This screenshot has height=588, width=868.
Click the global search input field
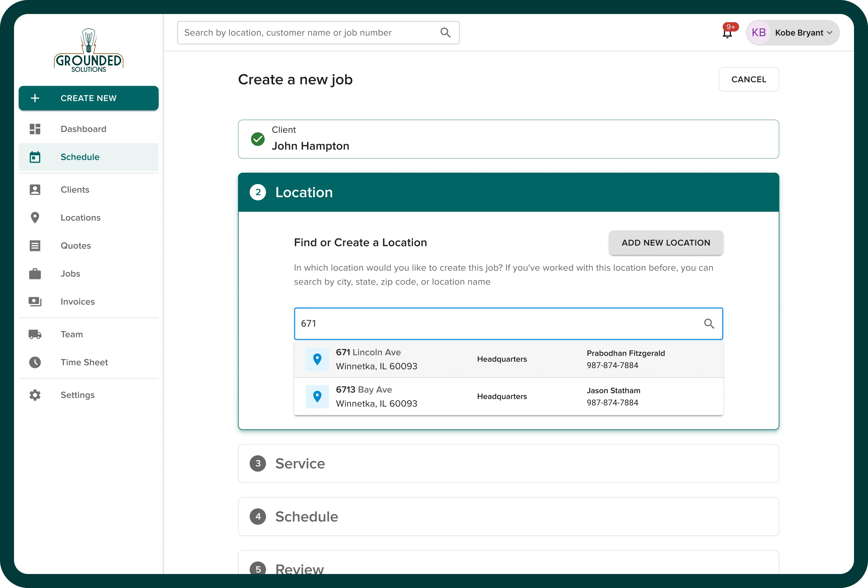coord(318,33)
